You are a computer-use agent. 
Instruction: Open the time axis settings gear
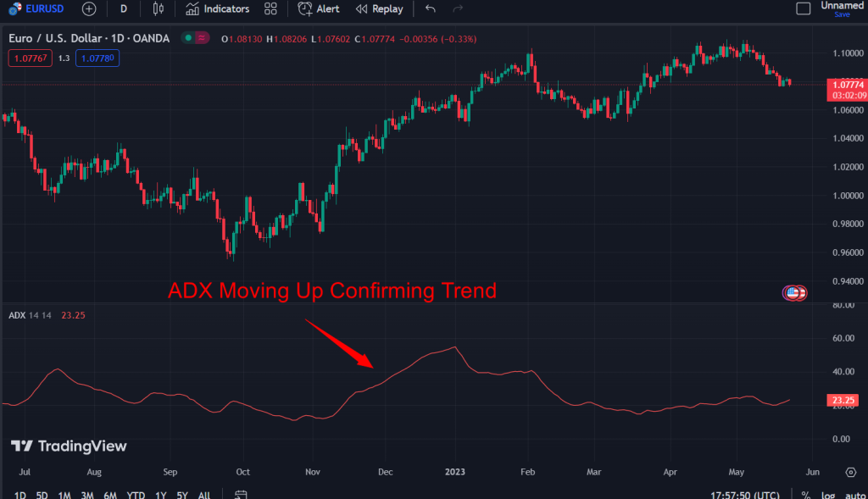(850, 472)
